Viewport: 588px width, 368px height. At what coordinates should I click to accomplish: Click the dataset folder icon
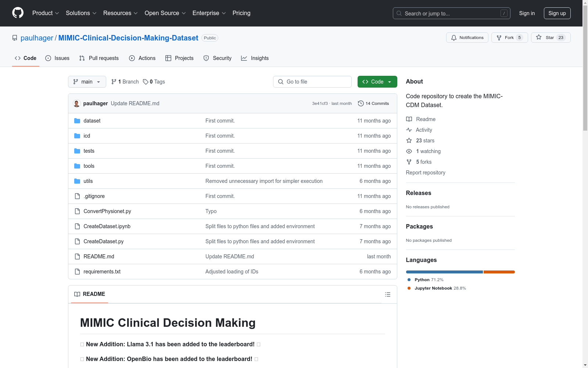[77, 121]
